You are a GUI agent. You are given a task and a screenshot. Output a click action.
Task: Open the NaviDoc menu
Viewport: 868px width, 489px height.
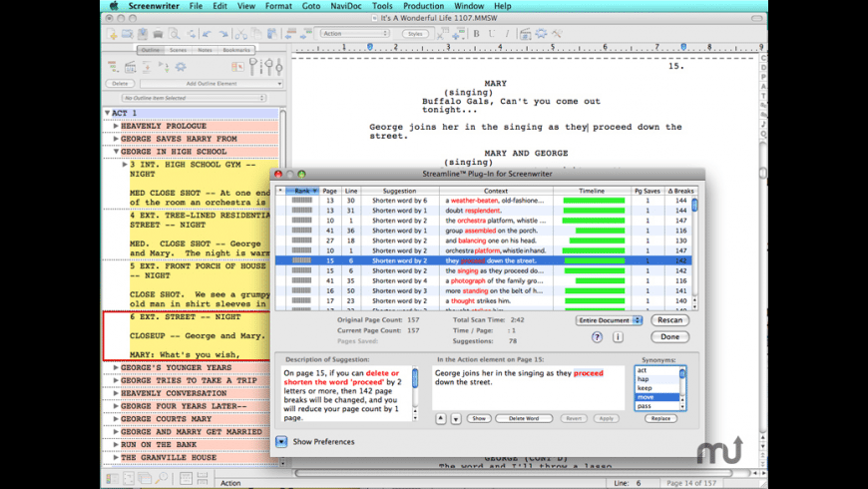pos(344,6)
